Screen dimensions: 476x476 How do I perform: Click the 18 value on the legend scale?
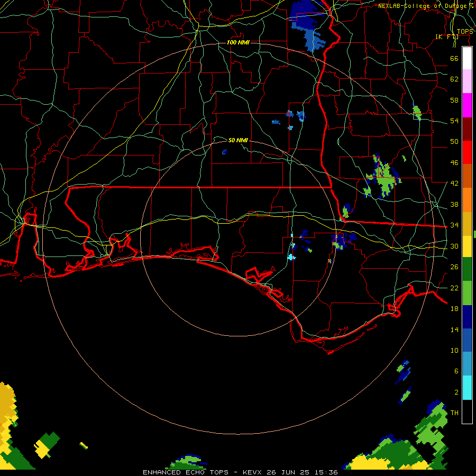point(454,309)
